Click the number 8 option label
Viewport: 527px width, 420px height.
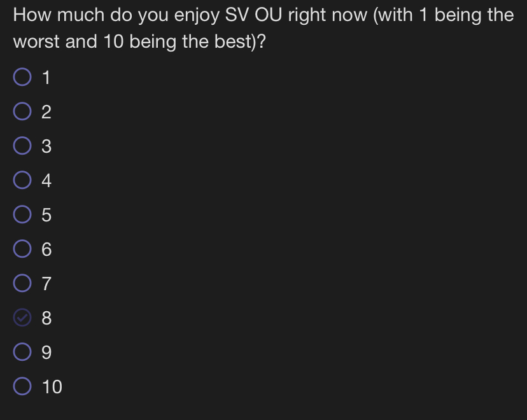(x=46, y=318)
